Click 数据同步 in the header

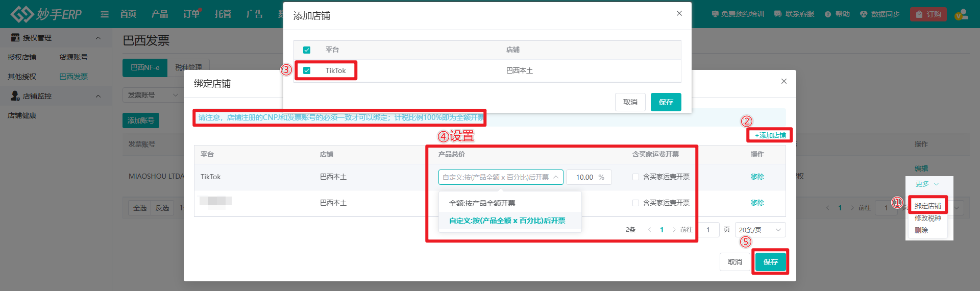[880, 14]
